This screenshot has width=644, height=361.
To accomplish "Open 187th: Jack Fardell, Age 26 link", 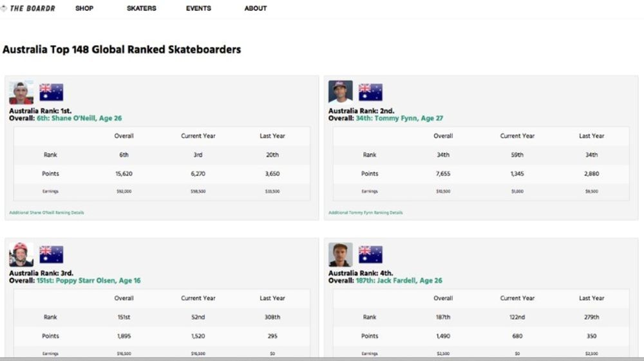I will coord(399,281).
